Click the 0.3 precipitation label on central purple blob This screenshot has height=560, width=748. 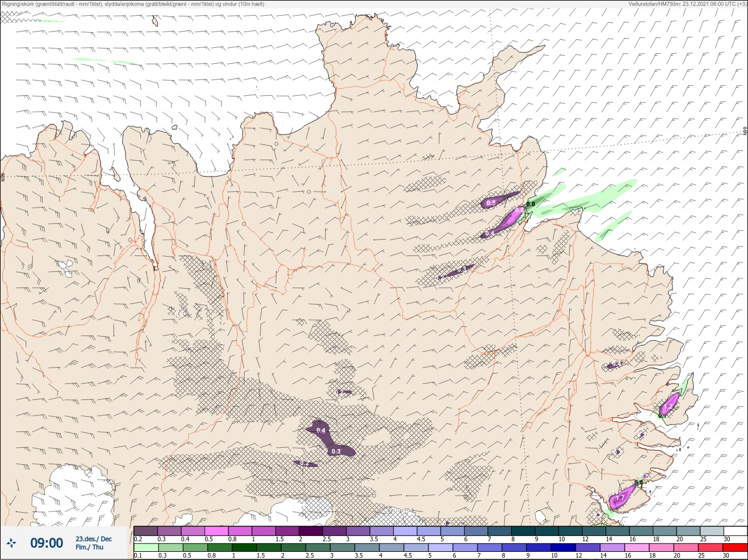click(x=336, y=451)
